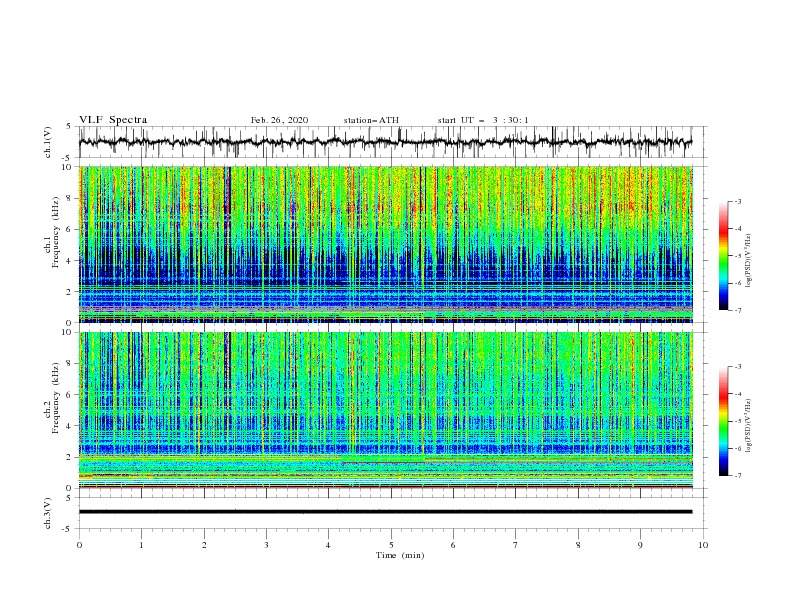Click the "2" kHz tick on ch.2 frequency axis
This screenshot has width=792, height=612.
(70, 457)
